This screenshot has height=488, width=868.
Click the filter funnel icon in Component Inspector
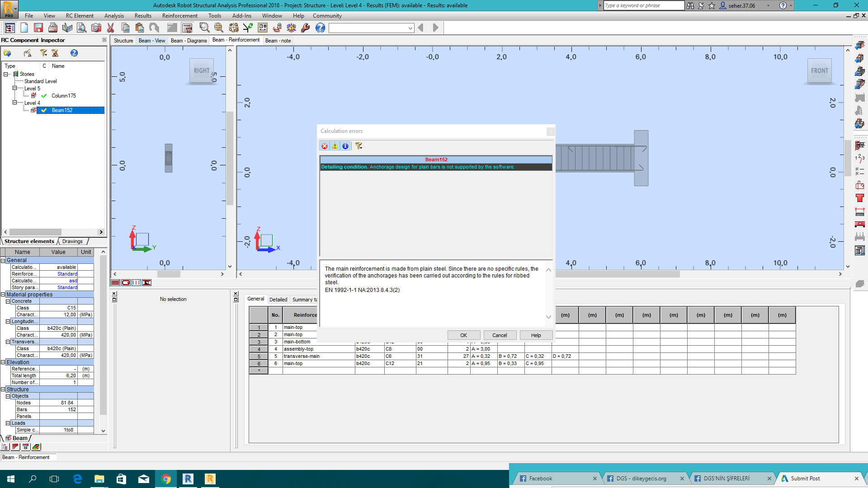tap(43, 53)
